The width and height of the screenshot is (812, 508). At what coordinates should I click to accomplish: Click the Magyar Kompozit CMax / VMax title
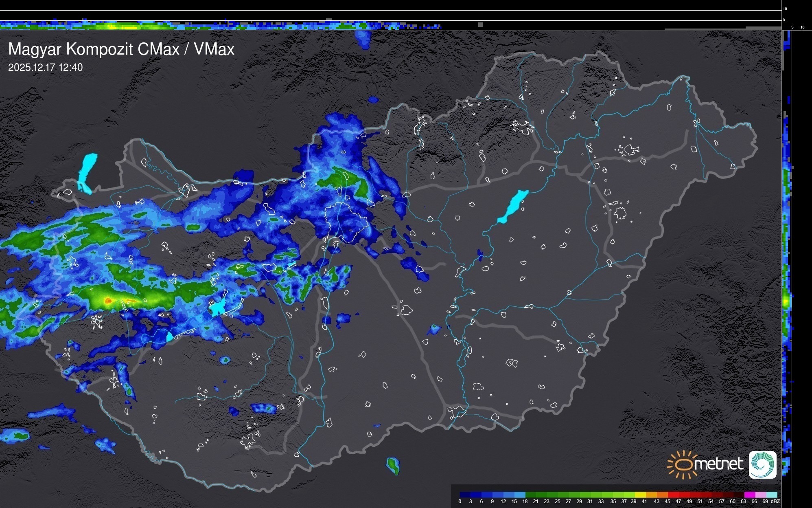point(121,49)
